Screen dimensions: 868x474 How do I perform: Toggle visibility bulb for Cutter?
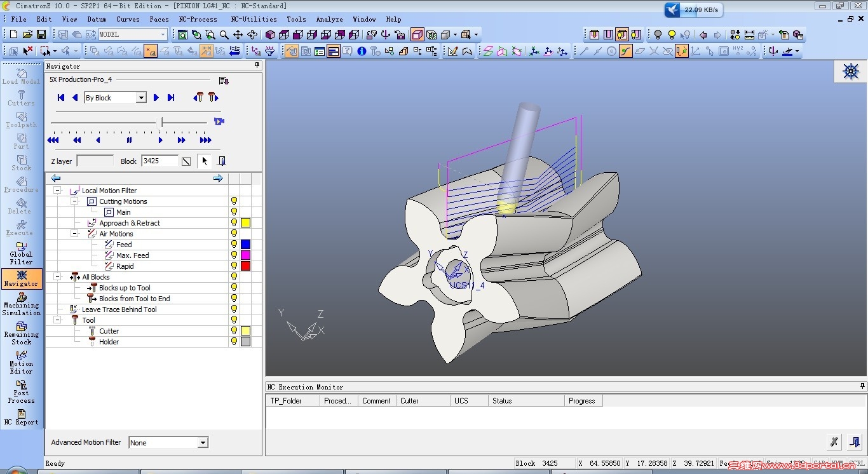pyautogui.click(x=234, y=331)
